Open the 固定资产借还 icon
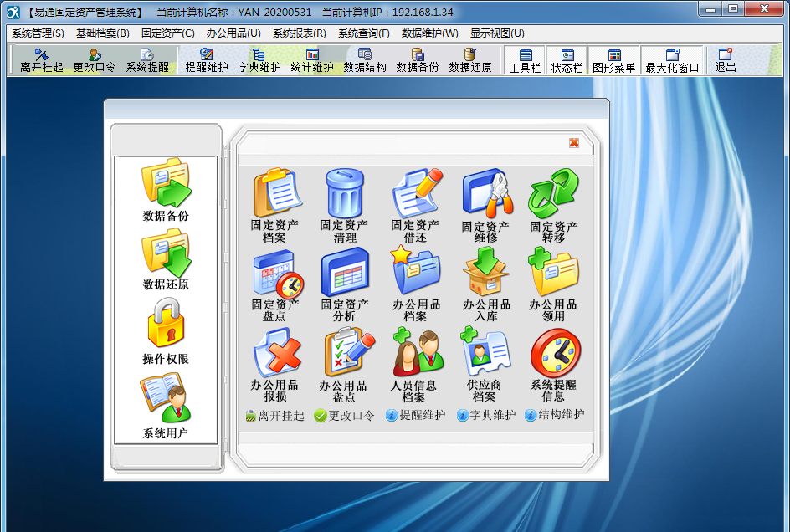Image resolution: width=790 pixels, height=532 pixels. coord(416,206)
